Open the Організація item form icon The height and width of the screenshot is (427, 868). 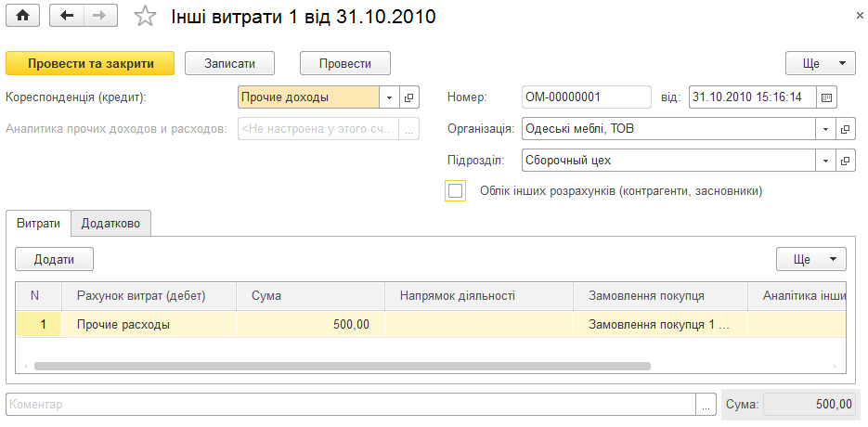pyautogui.click(x=845, y=129)
